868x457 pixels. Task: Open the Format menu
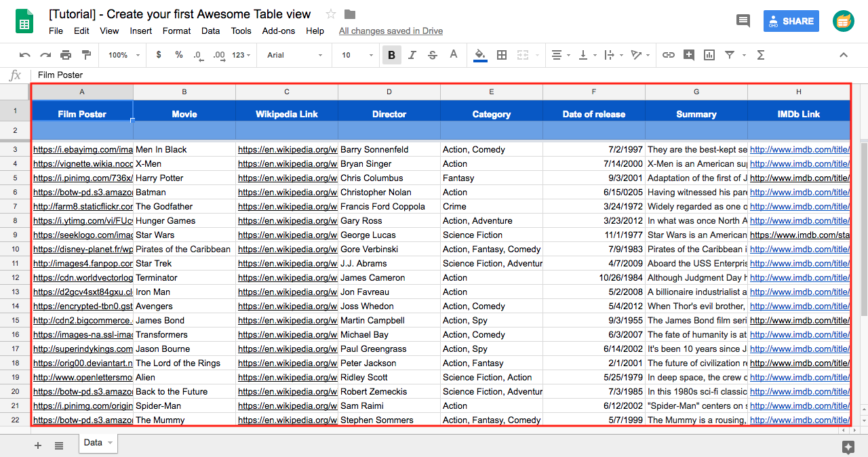coord(176,31)
